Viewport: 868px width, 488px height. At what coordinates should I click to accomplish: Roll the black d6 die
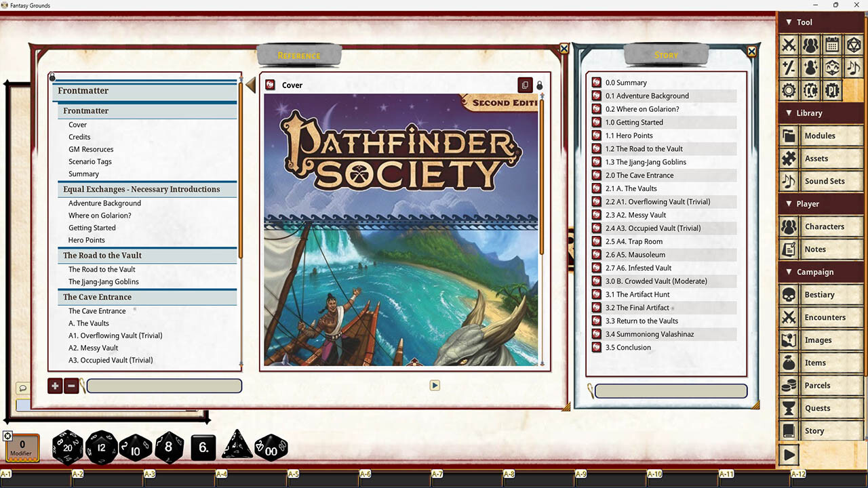tap(203, 447)
